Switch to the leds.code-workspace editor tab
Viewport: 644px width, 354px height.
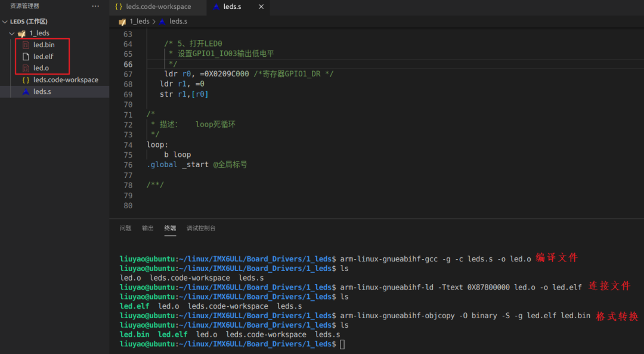coord(158,7)
